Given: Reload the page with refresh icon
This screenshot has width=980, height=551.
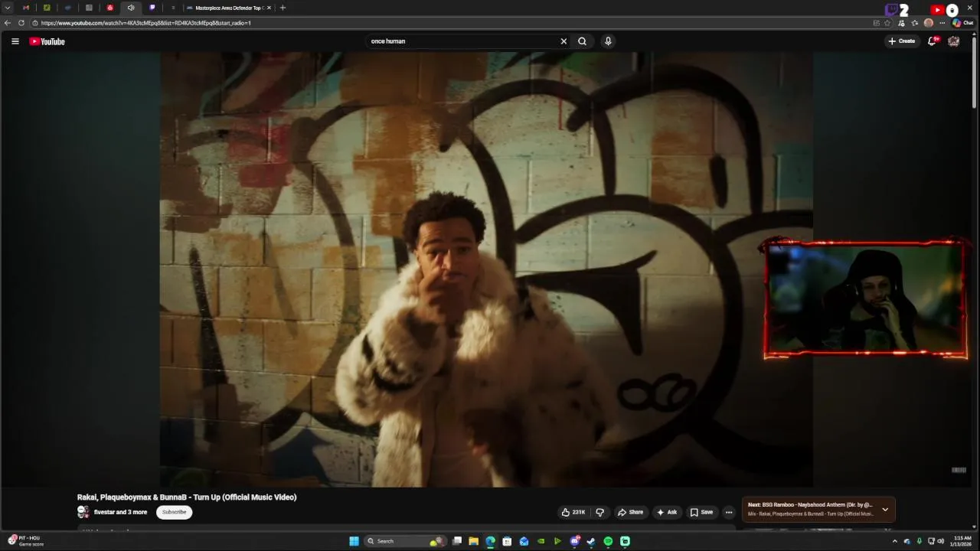Looking at the screenshot, I should [x=20, y=23].
